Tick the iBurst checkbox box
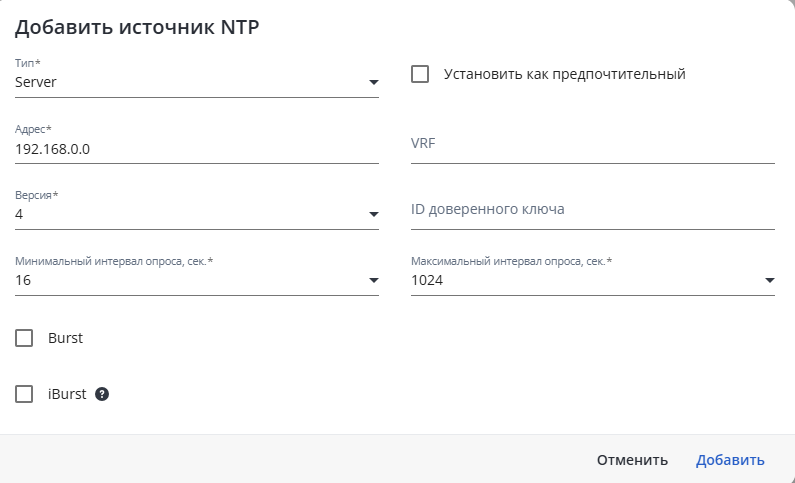This screenshot has width=795, height=483. (24, 394)
